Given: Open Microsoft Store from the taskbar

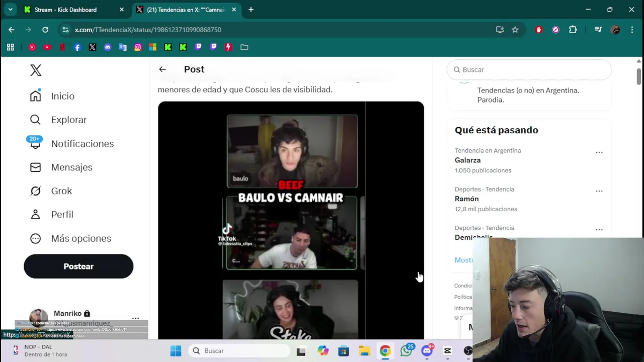Looking at the screenshot, I should pyautogui.click(x=344, y=351).
